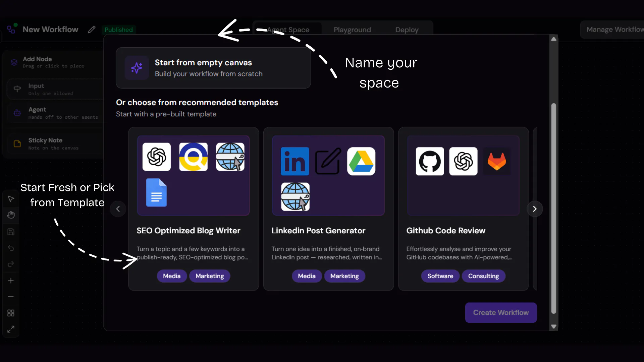Click the dialog scrollbar up arrow
This screenshot has height=362, width=644.
(554, 39)
